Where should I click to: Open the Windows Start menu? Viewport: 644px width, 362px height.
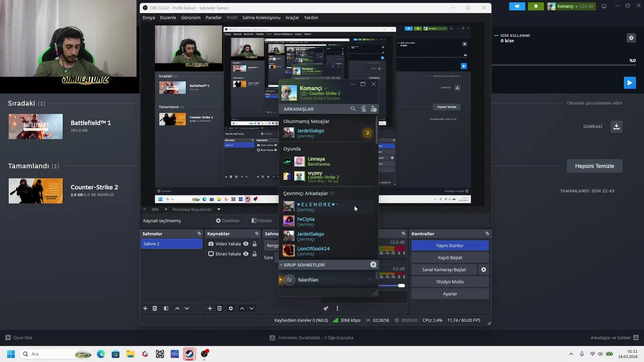coord(11,354)
